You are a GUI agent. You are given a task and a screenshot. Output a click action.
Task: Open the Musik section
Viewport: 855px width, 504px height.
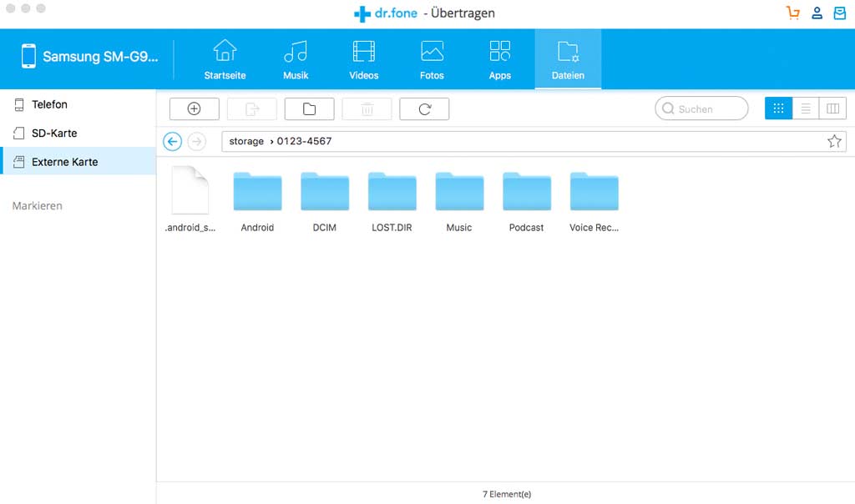[296, 58]
